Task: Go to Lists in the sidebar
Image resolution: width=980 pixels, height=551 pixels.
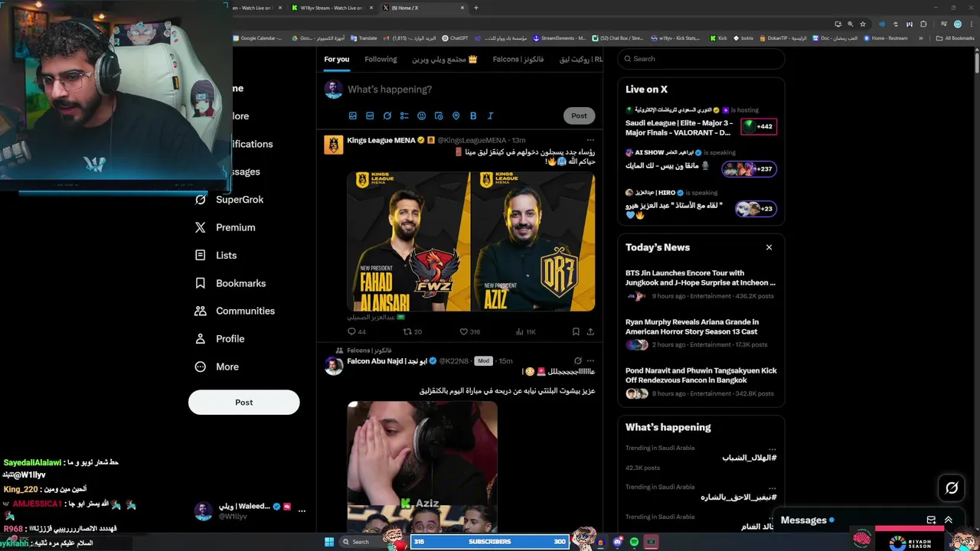Action: click(217, 256)
